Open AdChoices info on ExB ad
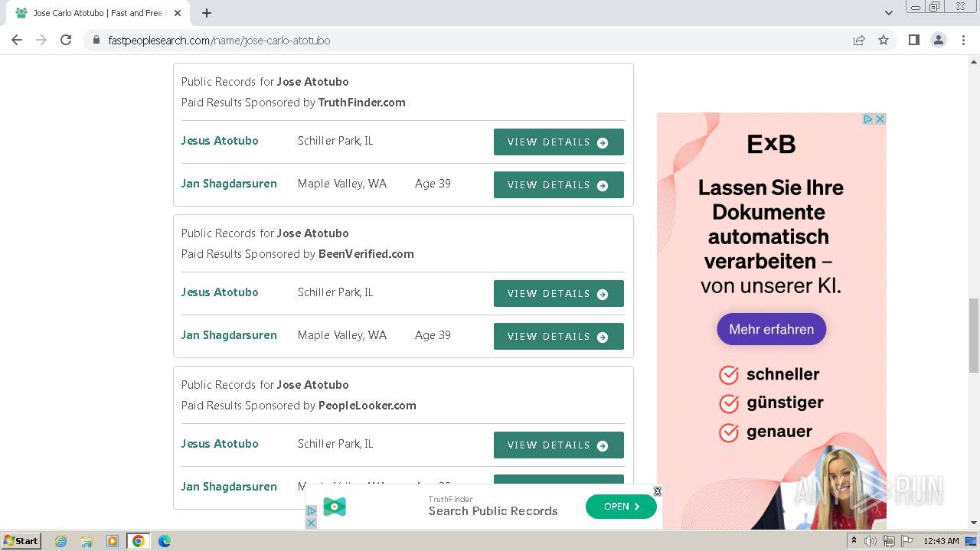980x551 pixels. [x=868, y=119]
